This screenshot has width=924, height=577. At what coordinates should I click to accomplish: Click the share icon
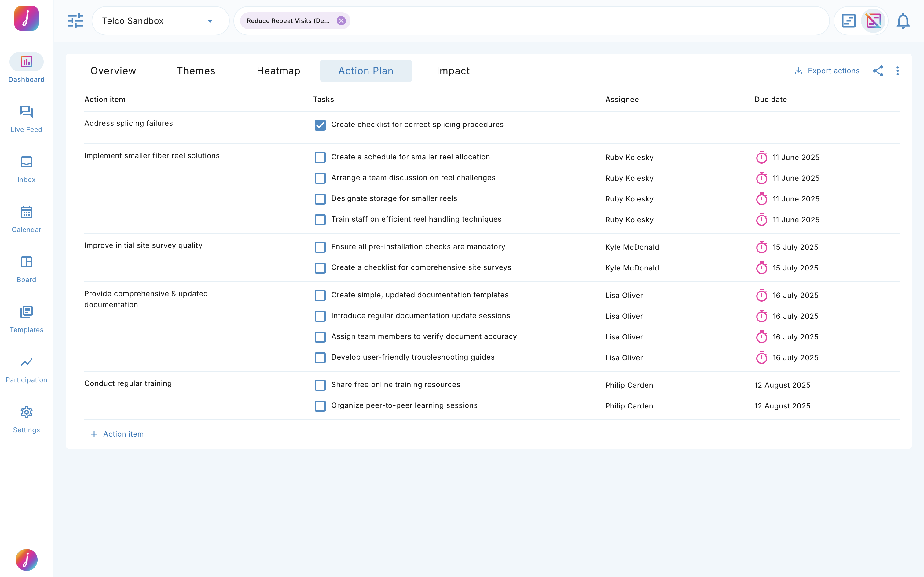pos(878,71)
